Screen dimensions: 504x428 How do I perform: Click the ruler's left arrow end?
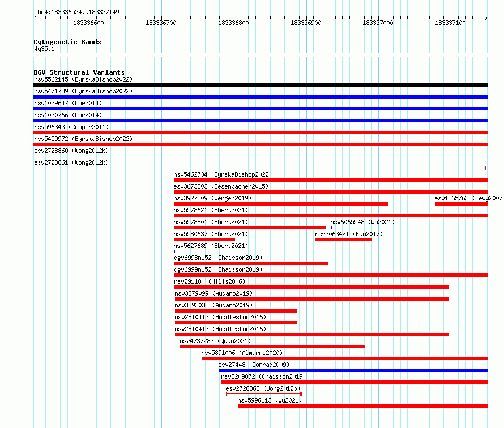click(x=35, y=18)
